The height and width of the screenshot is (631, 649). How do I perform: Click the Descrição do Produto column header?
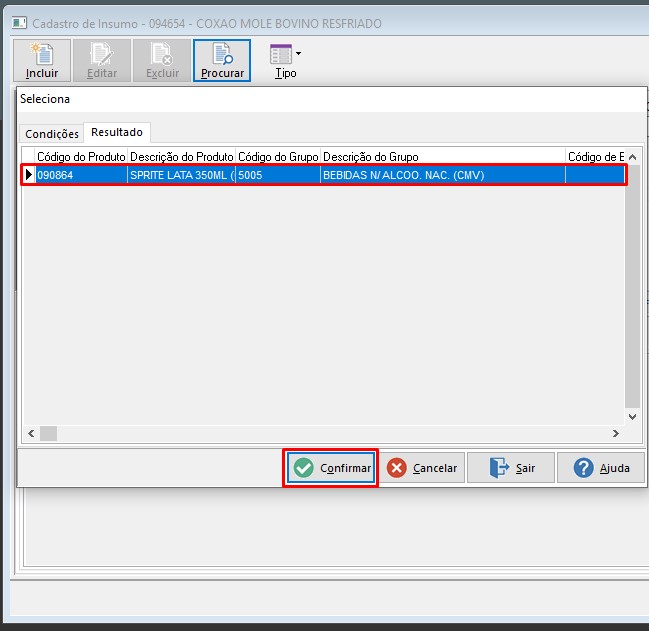tap(182, 157)
